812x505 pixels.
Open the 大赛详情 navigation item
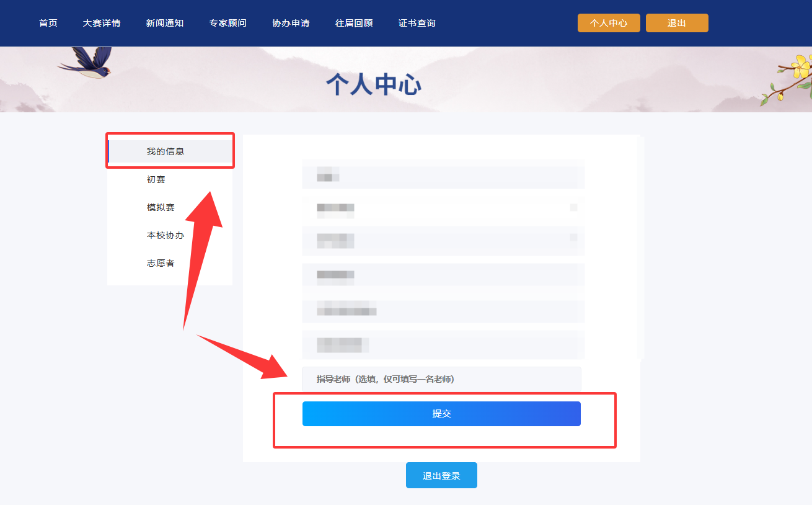pos(102,23)
